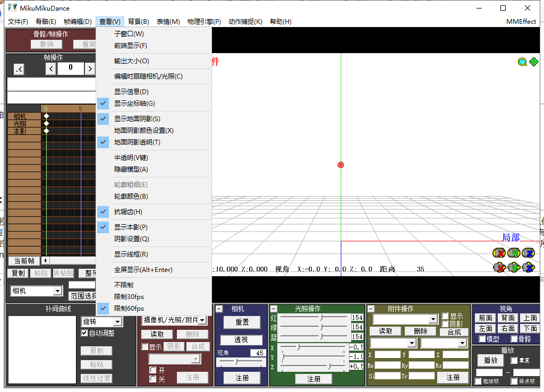Click the .< previous keyframe button
Viewport: 544px width, 392px height.
pyautogui.click(x=19, y=70)
